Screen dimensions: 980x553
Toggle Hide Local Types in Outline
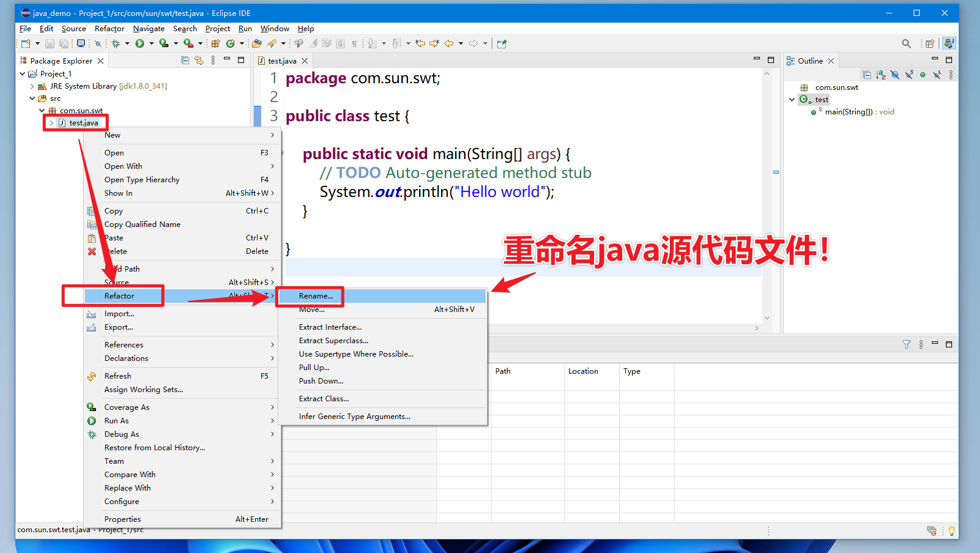click(x=937, y=75)
